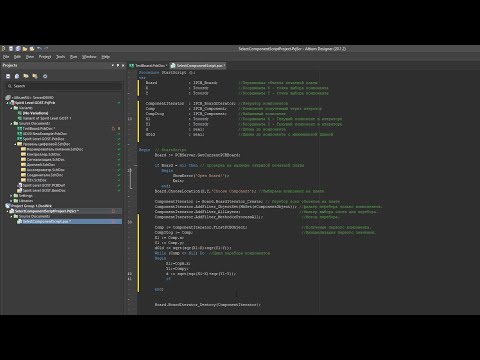The width and height of the screenshot is (480, 360).
Task: Collapse Source Documents under Spirit Level GOST
Action: 11,123
